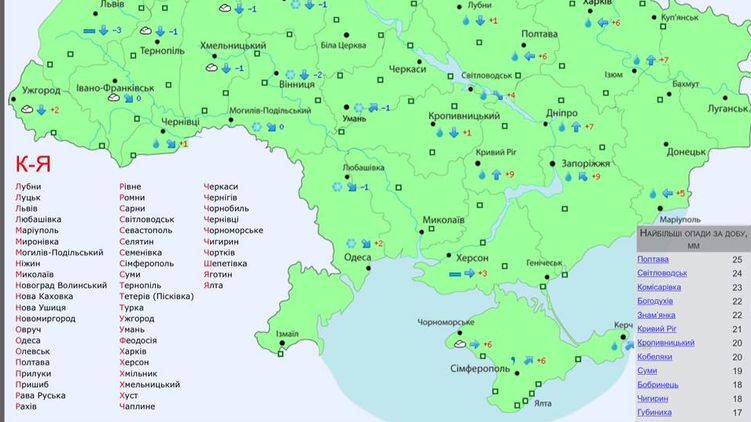Click the cloud icon near Чорноморське
The image size is (751, 422).
click(459, 344)
